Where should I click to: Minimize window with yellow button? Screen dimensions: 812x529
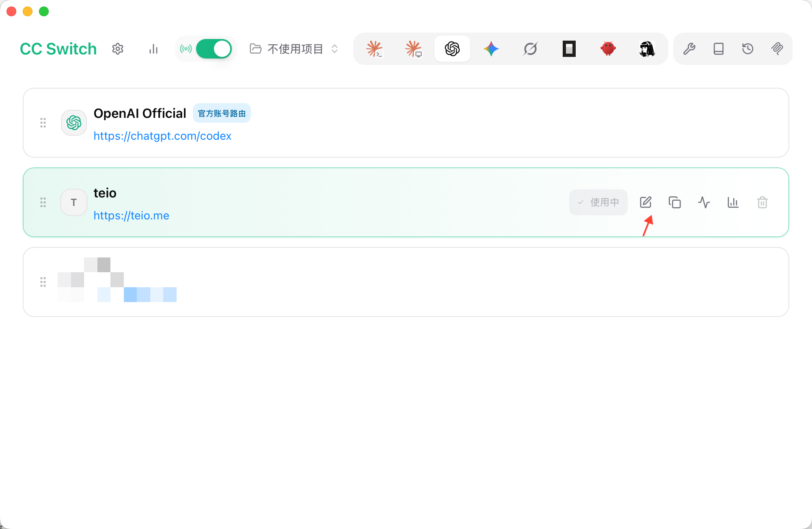tap(28, 11)
